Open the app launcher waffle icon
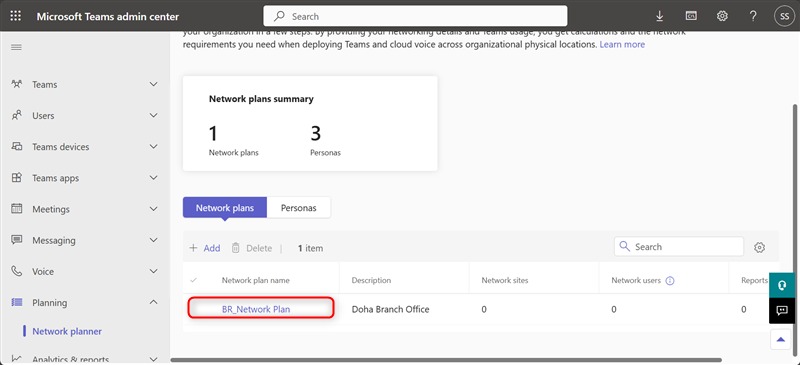Image resolution: width=800 pixels, height=365 pixels. 16,16
